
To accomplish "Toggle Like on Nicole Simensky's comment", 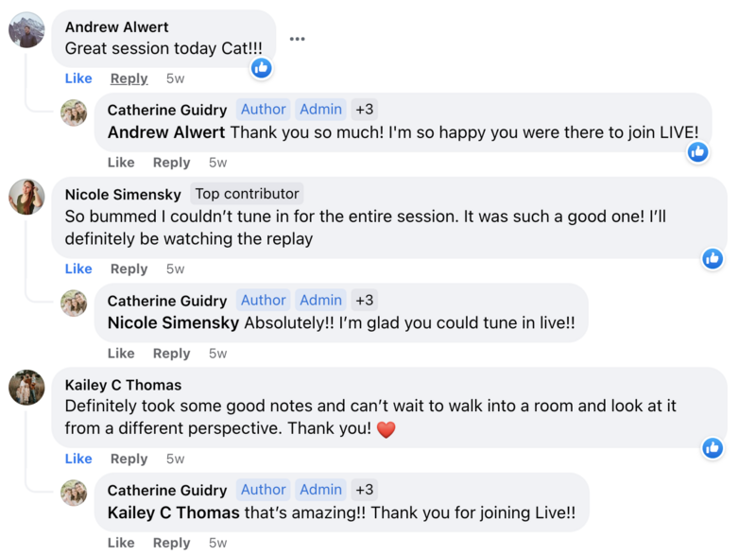I will pyautogui.click(x=78, y=269).
